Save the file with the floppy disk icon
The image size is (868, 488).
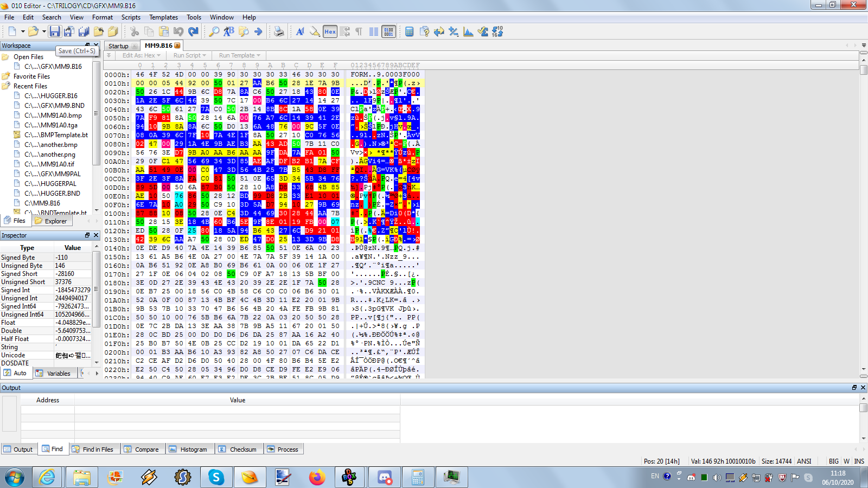click(55, 31)
